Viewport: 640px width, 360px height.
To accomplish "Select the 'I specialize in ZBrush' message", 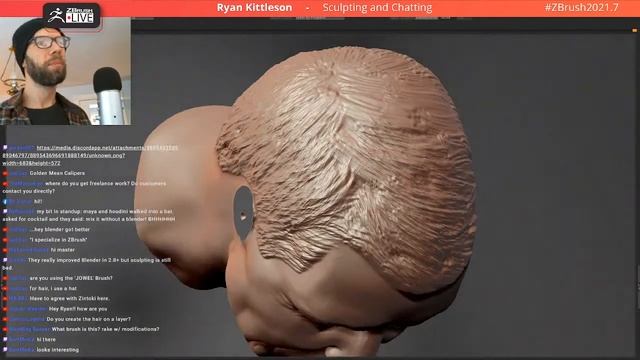I will 58,240.
